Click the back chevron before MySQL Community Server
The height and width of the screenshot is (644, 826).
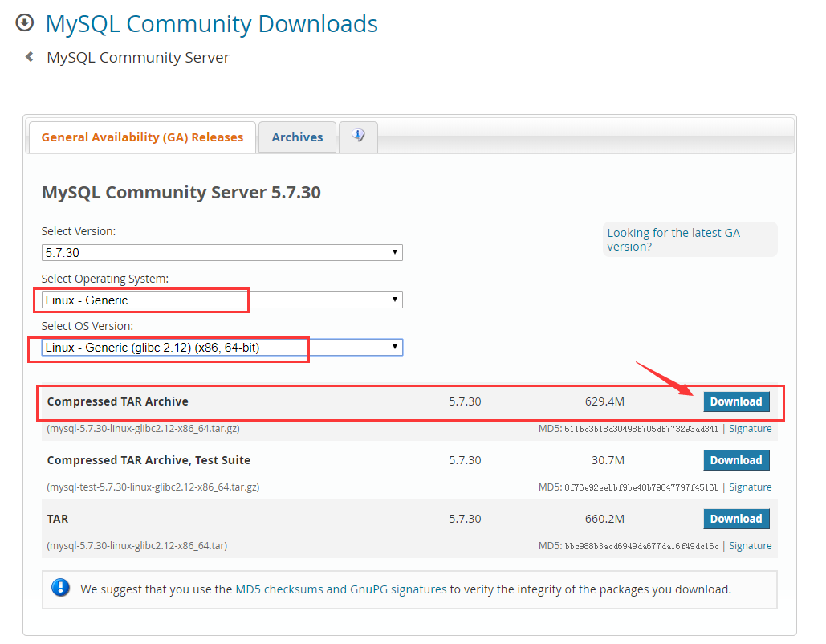coord(30,57)
